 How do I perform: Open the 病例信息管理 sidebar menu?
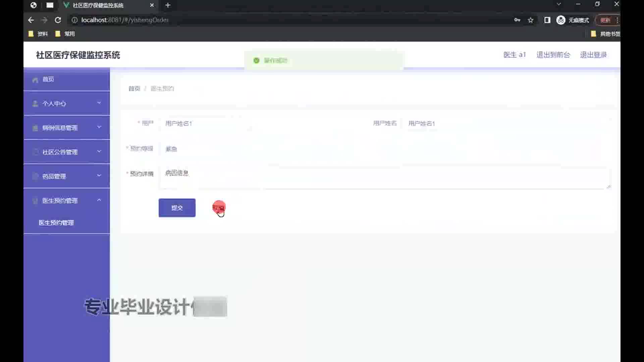click(67, 128)
